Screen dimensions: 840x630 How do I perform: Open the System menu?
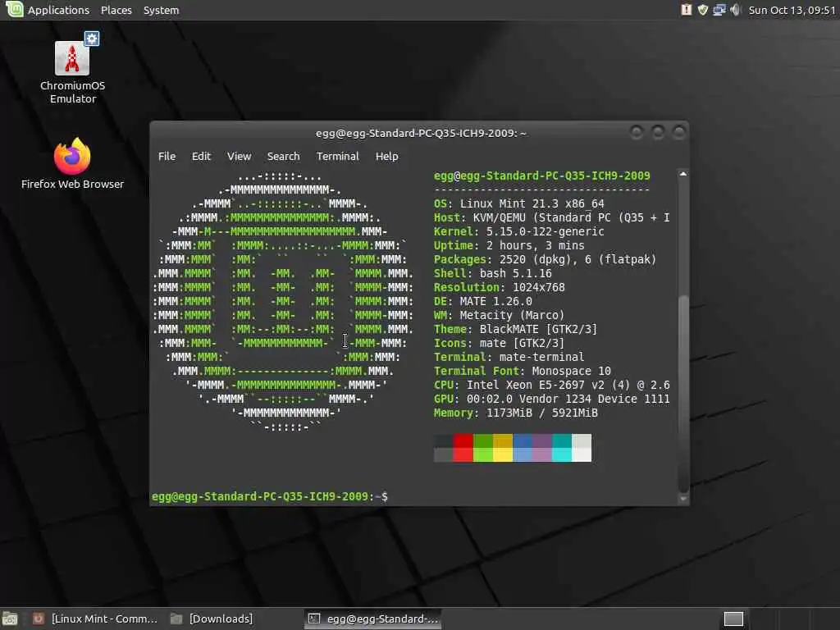[x=162, y=10]
